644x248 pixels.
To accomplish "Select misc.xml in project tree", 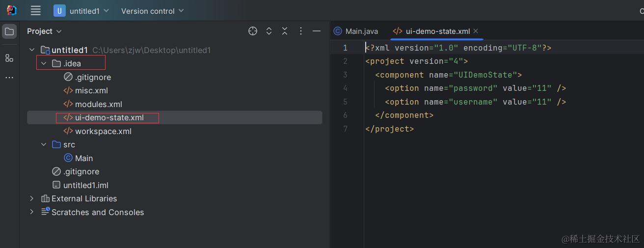I will [x=91, y=90].
